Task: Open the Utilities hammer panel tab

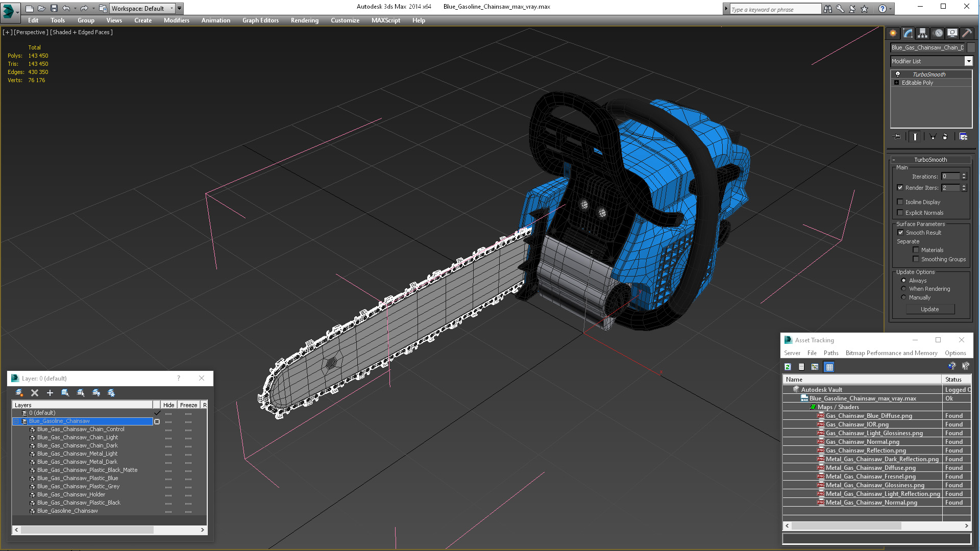Action: click(x=967, y=33)
